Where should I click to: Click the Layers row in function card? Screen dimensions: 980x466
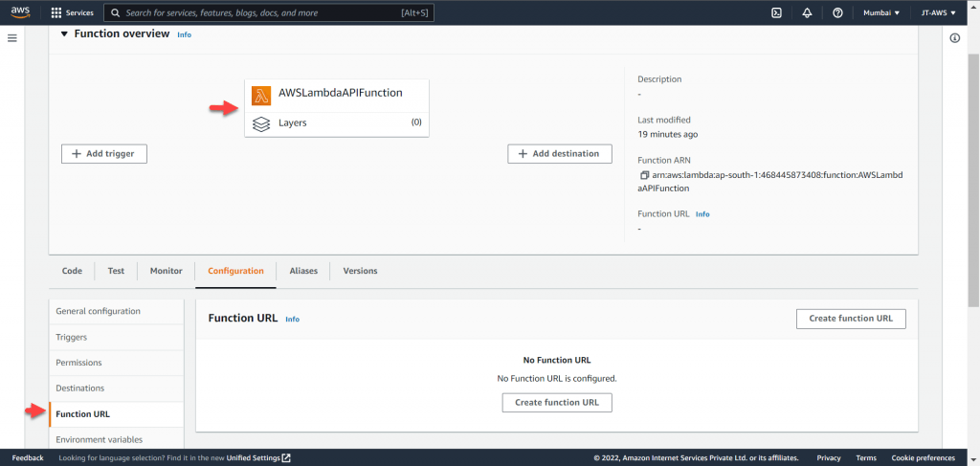point(337,123)
